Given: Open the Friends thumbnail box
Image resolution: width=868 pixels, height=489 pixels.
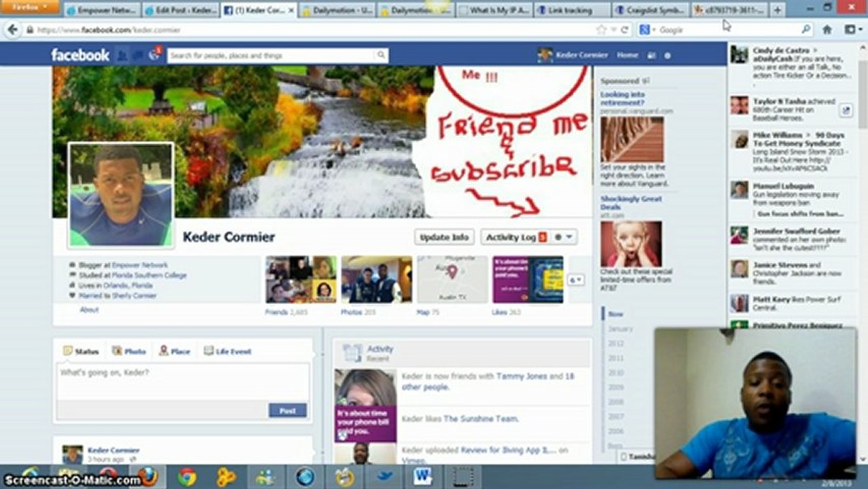Looking at the screenshot, I should pos(301,279).
